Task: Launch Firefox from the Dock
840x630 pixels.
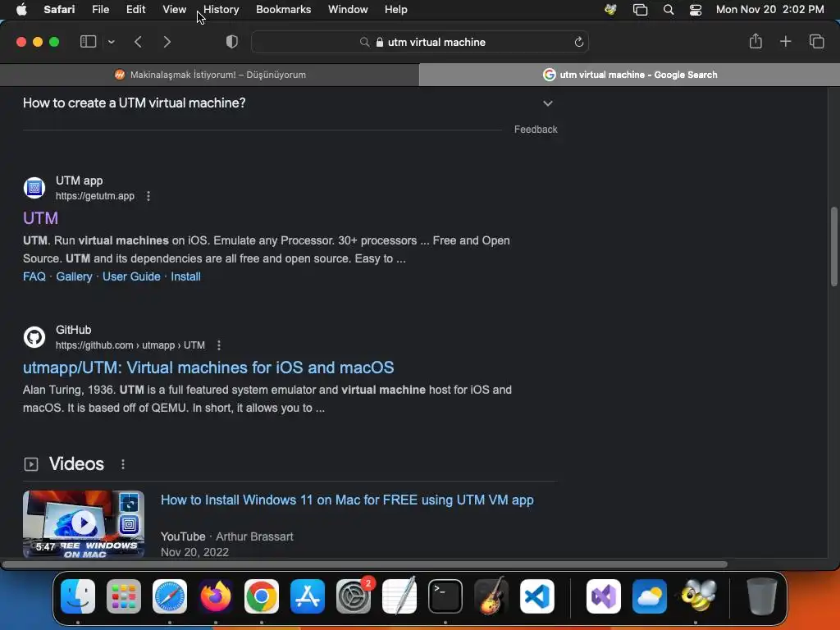Action: [x=216, y=596]
